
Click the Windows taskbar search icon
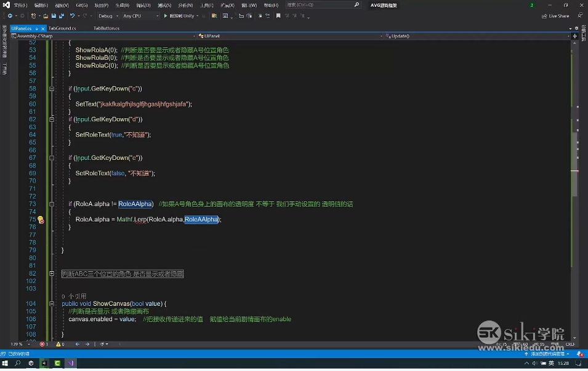click(18, 363)
